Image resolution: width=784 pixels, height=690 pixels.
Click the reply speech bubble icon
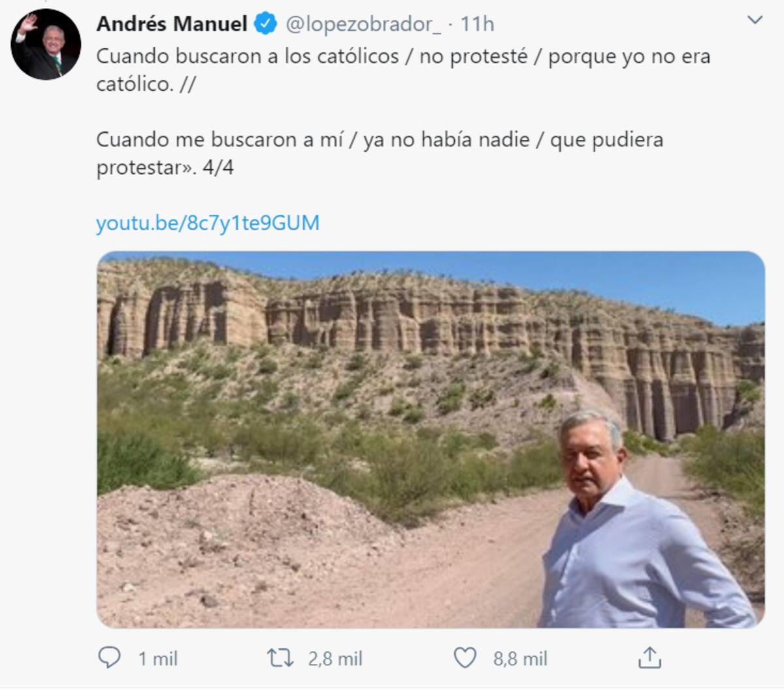[109, 657]
